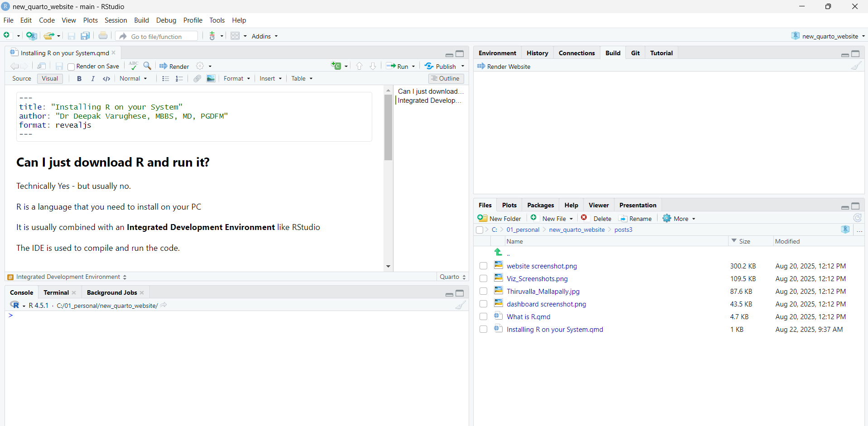Click the insert link icon
The width and height of the screenshot is (868, 426).
[197, 79]
